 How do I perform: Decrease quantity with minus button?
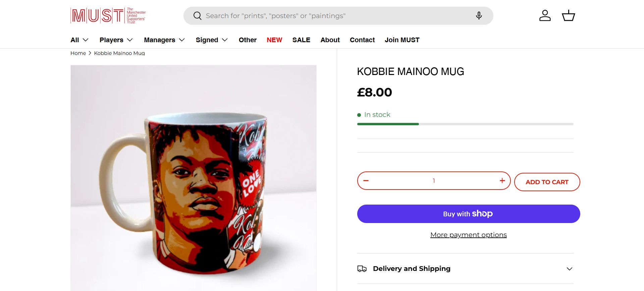point(366,181)
